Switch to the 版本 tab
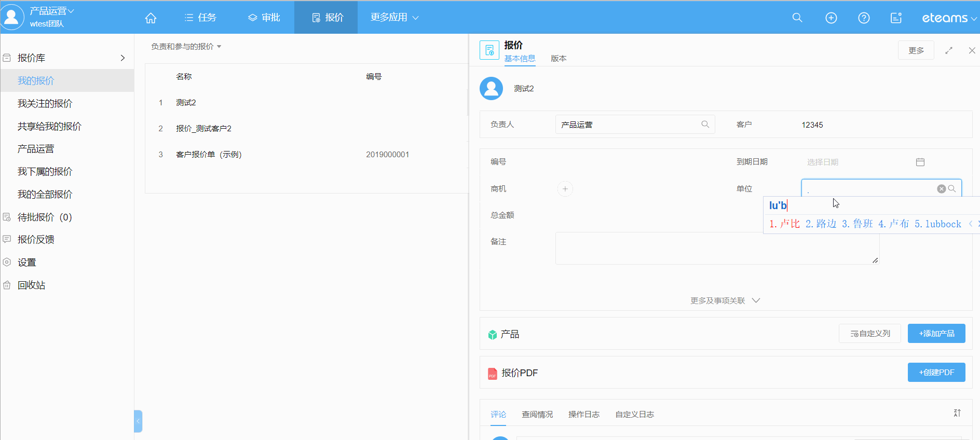The image size is (980, 440). click(559, 59)
